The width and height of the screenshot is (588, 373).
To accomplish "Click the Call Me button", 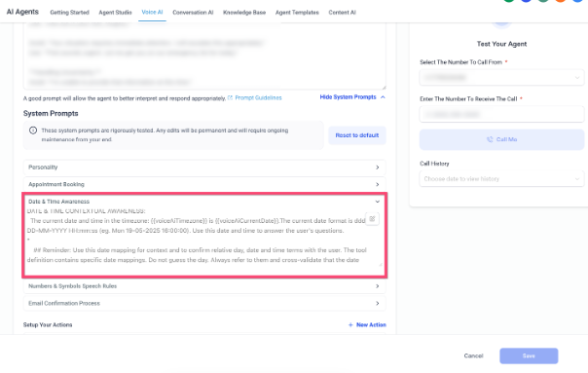I will tap(501, 139).
